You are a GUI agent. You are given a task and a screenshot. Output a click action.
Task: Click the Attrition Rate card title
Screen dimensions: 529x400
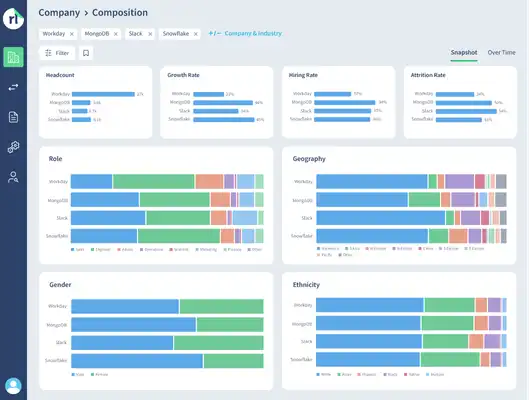click(x=428, y=75)
